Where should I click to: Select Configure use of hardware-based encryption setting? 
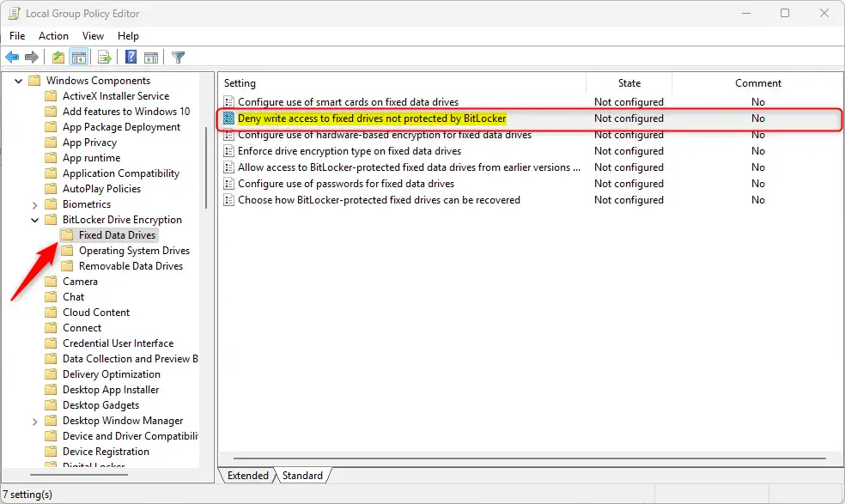pyautogui.click(x=385, y=135)
